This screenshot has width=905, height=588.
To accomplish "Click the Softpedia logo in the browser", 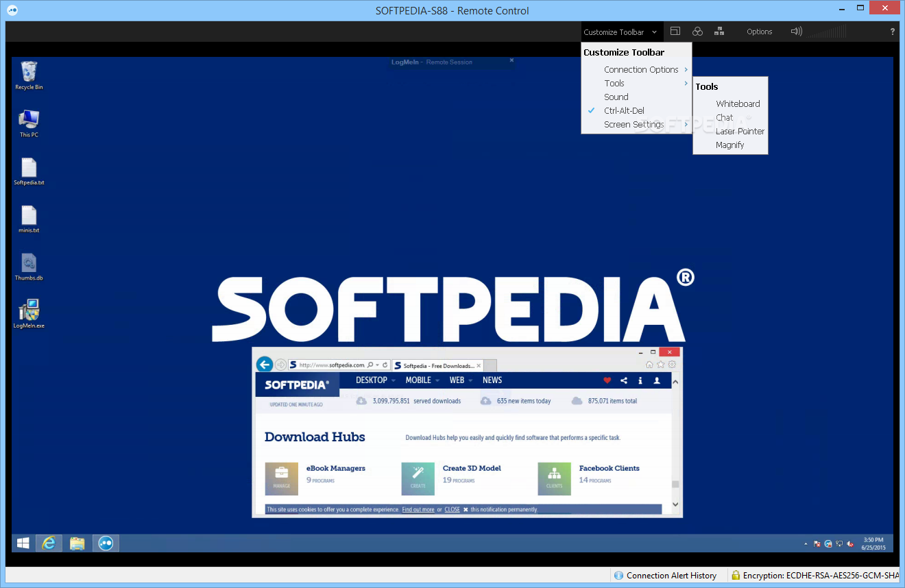I will [297, 384].
